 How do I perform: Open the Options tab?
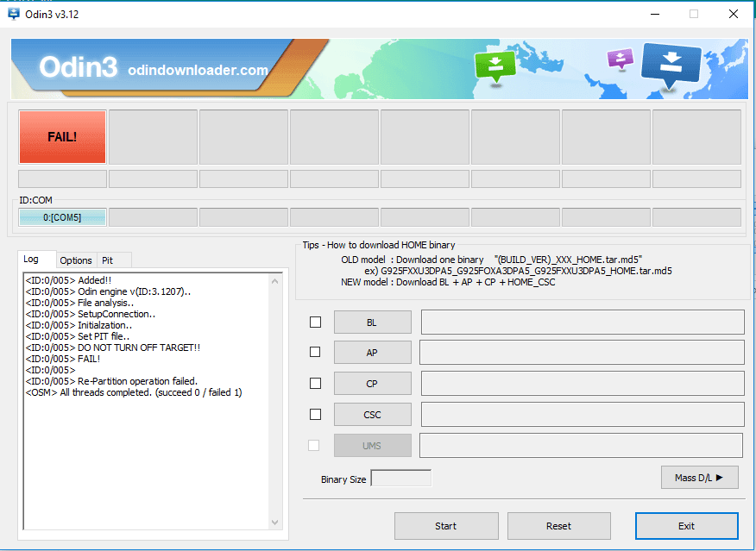[76, 260]
